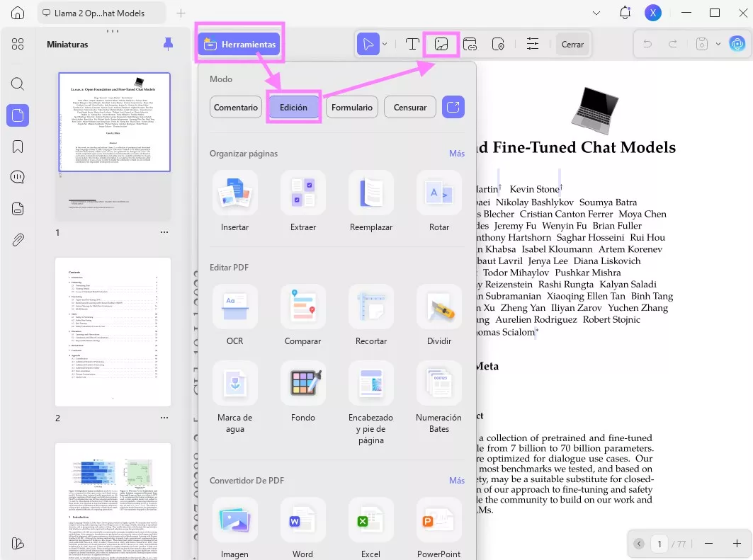The image size is (753, 560).
Task: Open the notifications bell
Action: pyautogui.click(x=625, y=13)
